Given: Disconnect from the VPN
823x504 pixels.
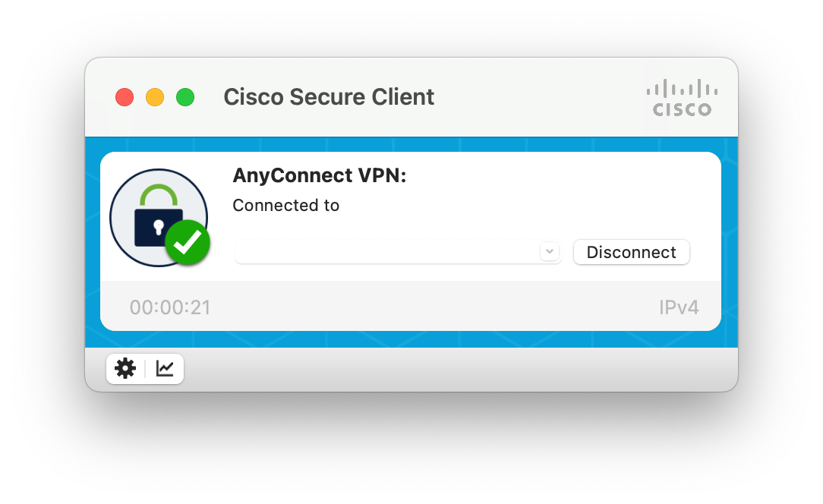Looking at the screenshot, I should [632, 252].
